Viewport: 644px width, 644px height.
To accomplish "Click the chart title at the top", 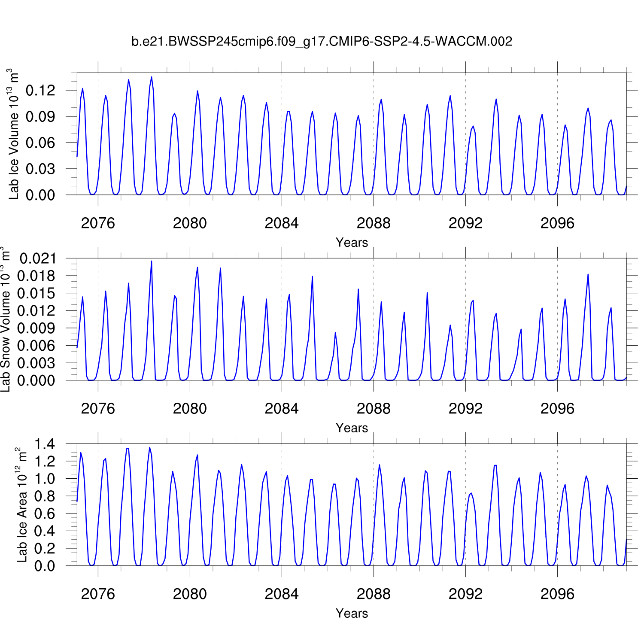I will 322,41.
